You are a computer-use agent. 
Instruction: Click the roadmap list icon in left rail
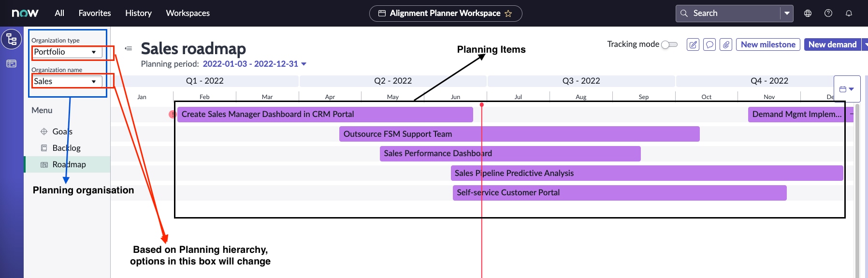pos(11,63)
